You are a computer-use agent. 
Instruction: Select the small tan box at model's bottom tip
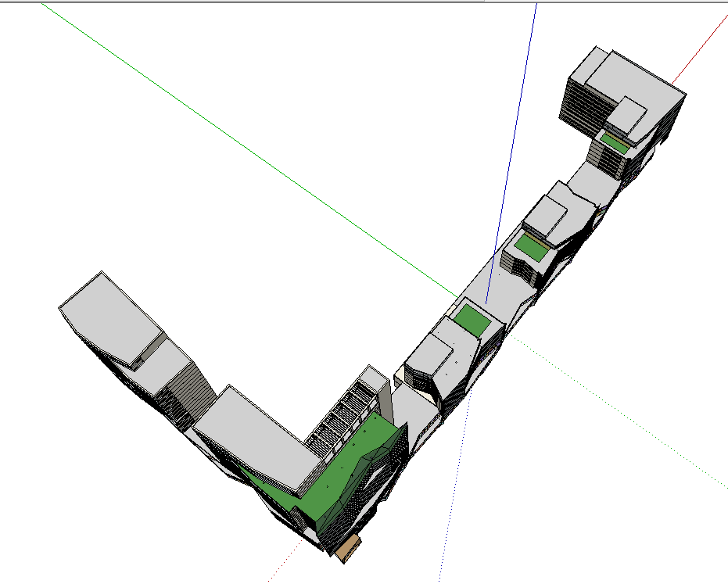[348, 548]
